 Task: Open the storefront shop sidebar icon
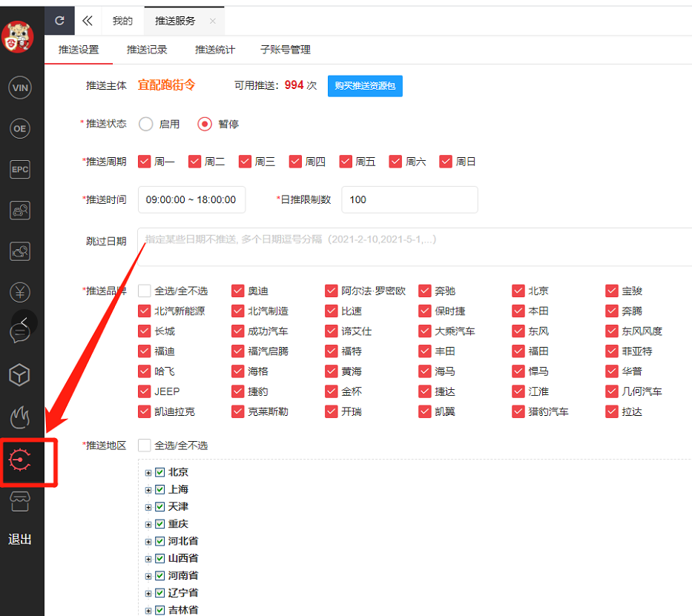pos(20,502)
